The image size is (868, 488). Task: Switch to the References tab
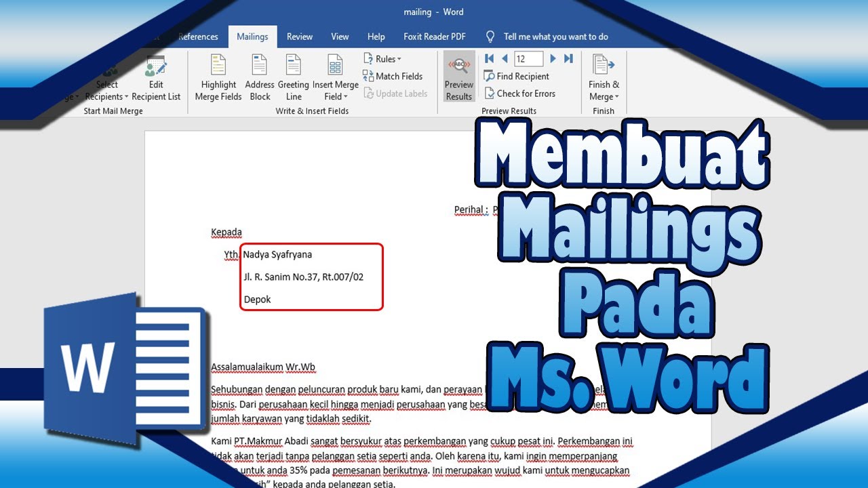198,37
